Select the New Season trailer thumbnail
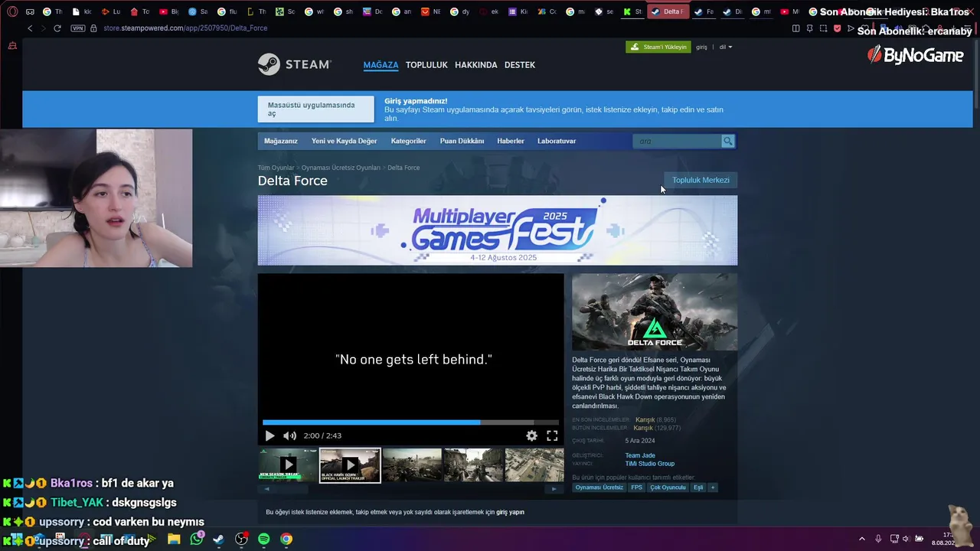This screenshot has height=551, width=980. click(x=288, y=465)
